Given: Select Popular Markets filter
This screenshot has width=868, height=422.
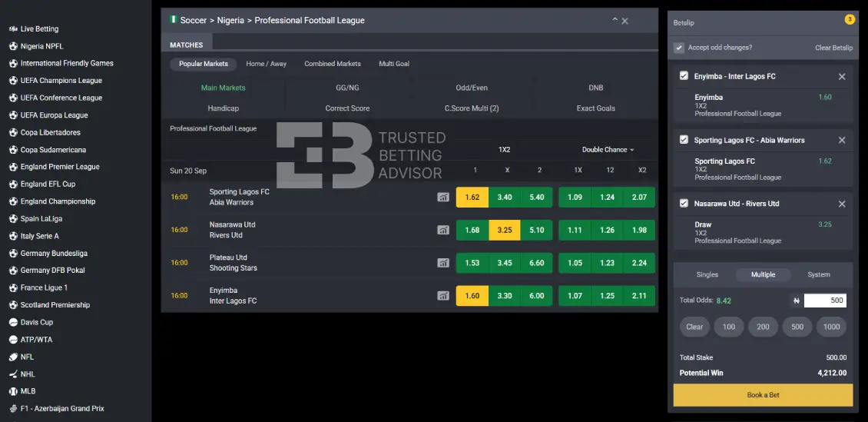Looking at the screenshot, I should 203,64.
